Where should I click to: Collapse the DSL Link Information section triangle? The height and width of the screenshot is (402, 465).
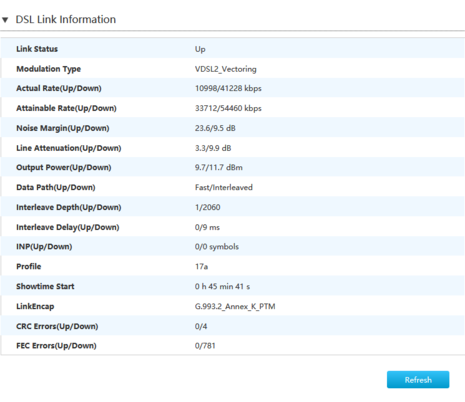pyautogui.click(x=5, y=20)
